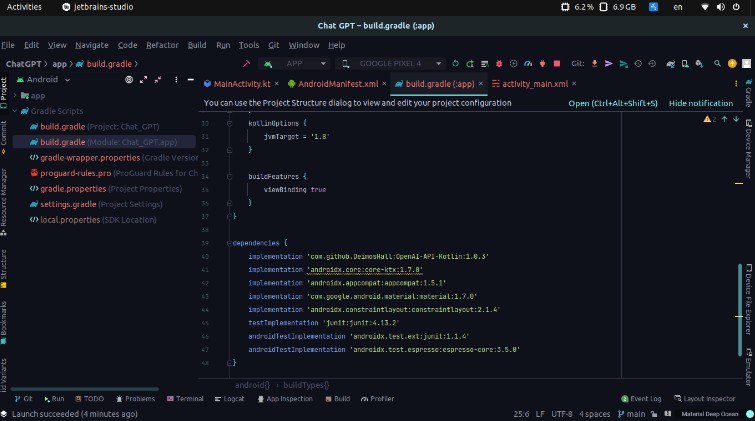Click the Git Update Project icon
This screenshot has width=755, height=421.
594,64
